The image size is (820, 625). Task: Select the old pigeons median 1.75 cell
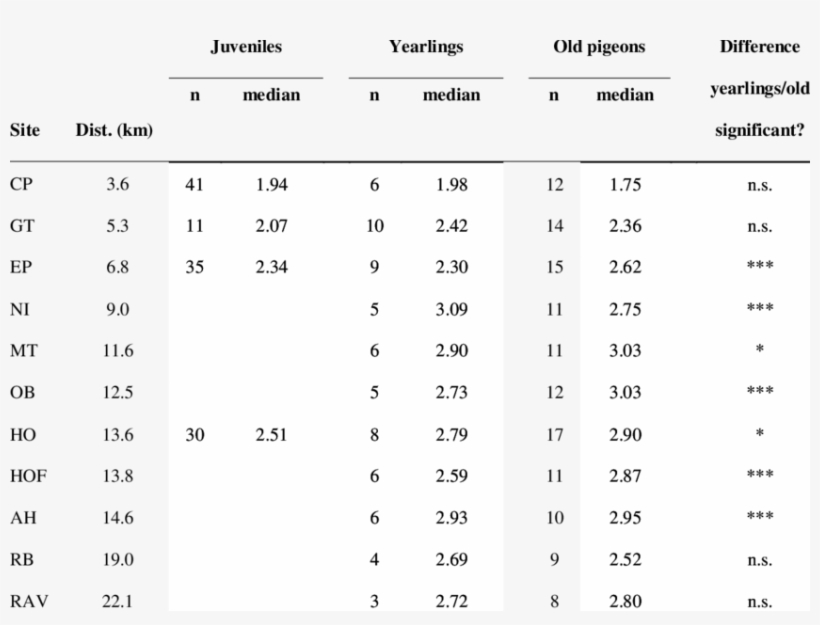coord(625,185)
